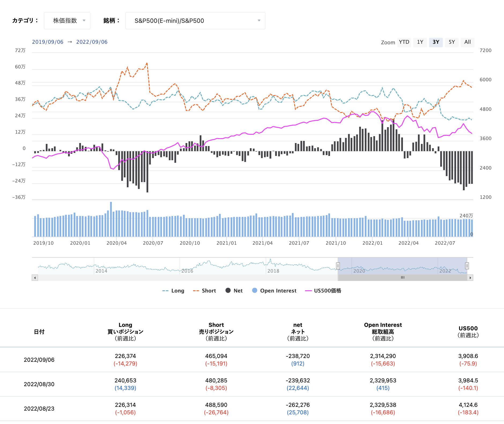Click the start date 2019/09/06
Screen dimensions: 504x424
coord(48,42)
